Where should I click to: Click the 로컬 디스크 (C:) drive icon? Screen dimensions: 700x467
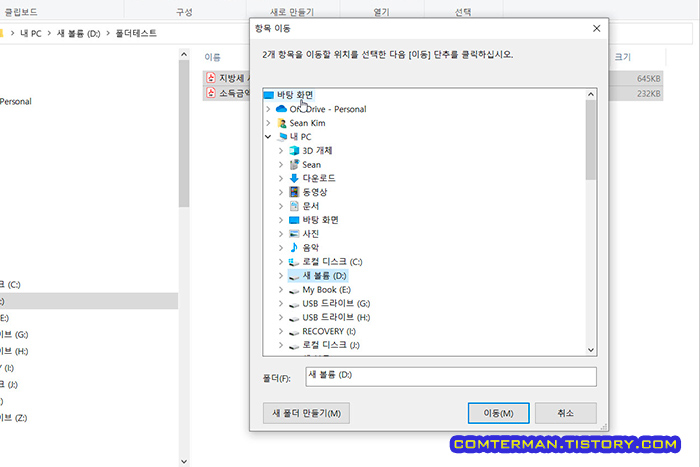[294, 262]
